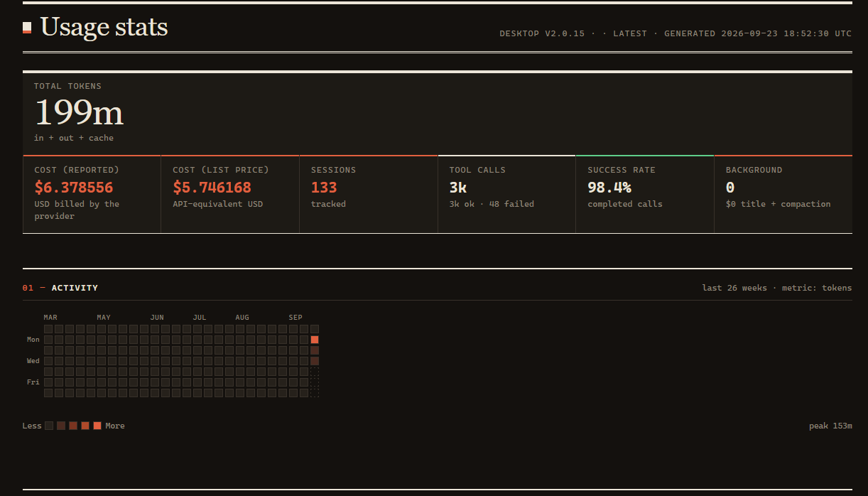Click the middle legend intensity swatch
This screenshot has width=868, height=496.
(x=73, y=426)
